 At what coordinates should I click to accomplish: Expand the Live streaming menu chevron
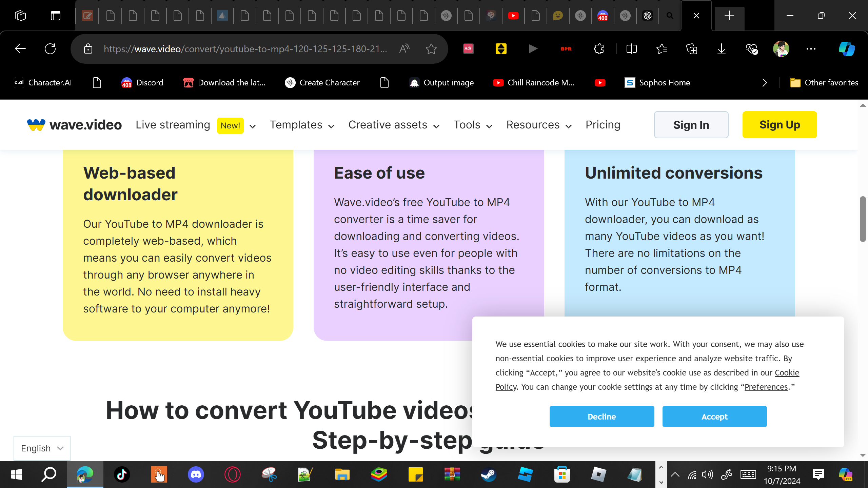tap(253, 126)
